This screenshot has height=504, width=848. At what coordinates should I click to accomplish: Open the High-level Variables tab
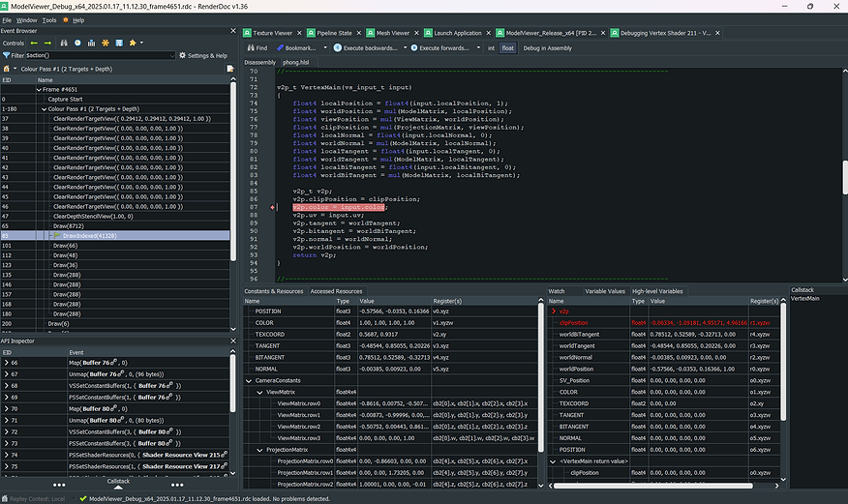pyautogui.click(x=657, y=291)
